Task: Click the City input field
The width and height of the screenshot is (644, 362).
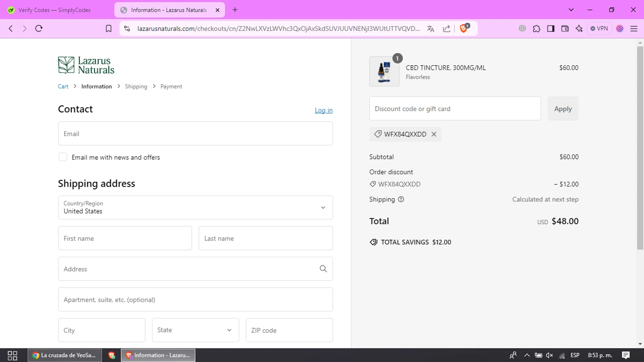Action: [102, 330]
